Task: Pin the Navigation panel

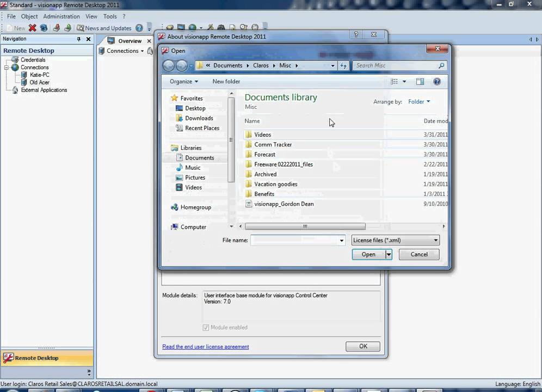Action: coord(79,39)
